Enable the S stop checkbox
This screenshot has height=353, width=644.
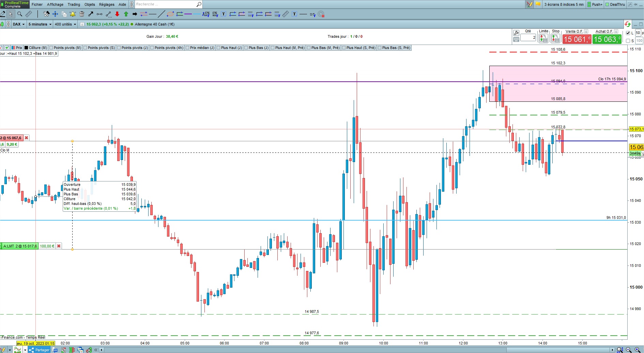[x=628, y=41]
